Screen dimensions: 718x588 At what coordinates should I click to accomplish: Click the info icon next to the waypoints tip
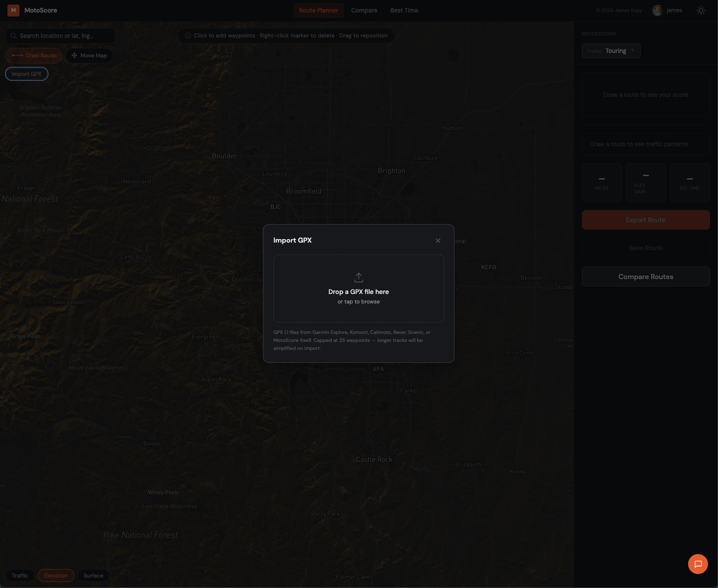click(x=188, y=35)
